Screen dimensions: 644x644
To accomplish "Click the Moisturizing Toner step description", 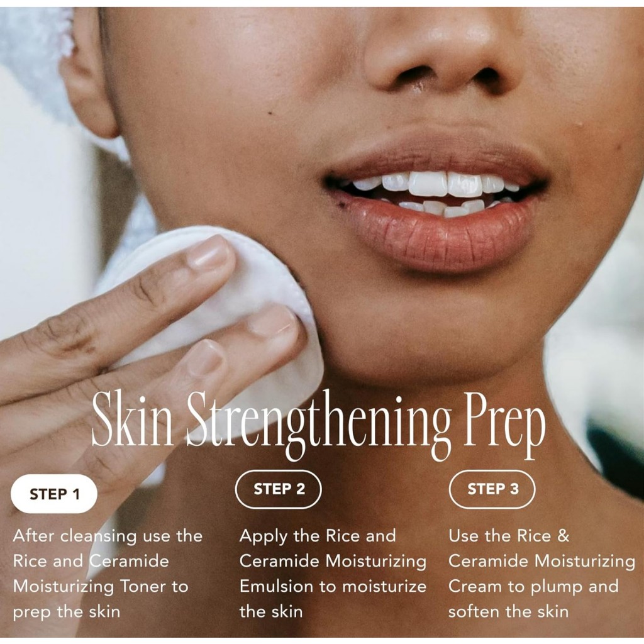I will point(108,574).
